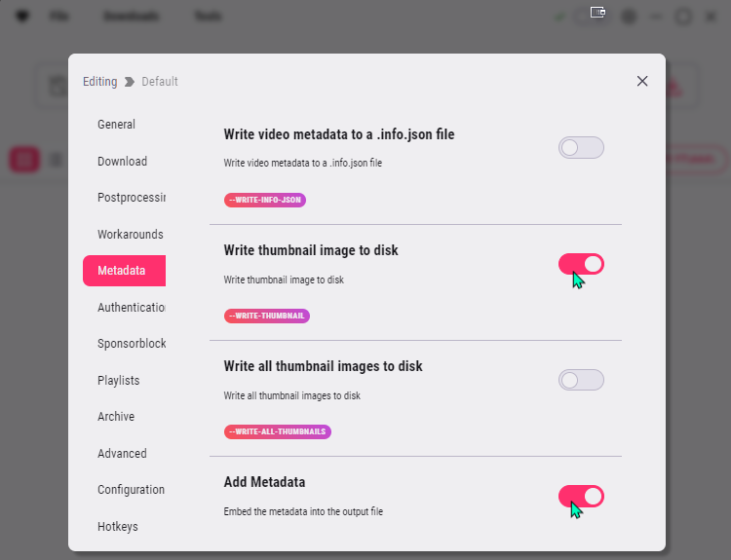Click the --WRITE-ALL-THUMBNAILS tag pill
731x560 pixels.
278,431
